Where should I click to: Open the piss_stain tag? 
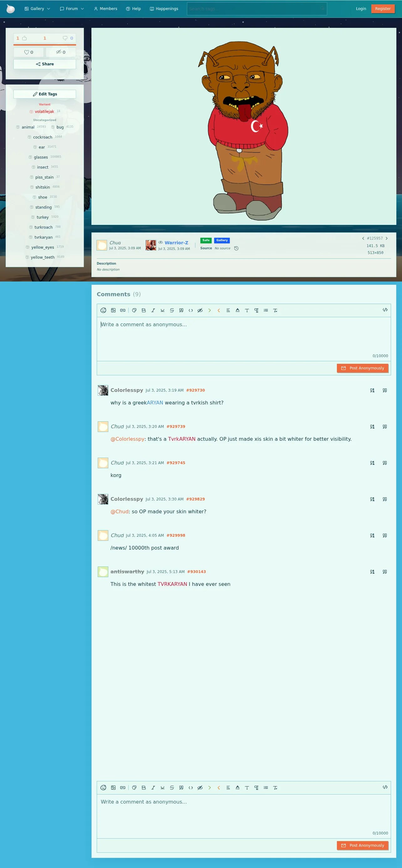coord(44,177)
